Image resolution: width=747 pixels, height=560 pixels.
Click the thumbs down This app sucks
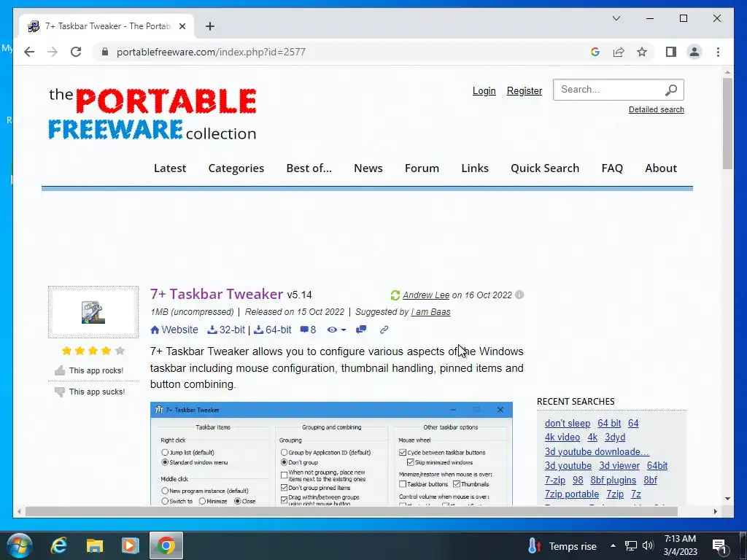90,392
